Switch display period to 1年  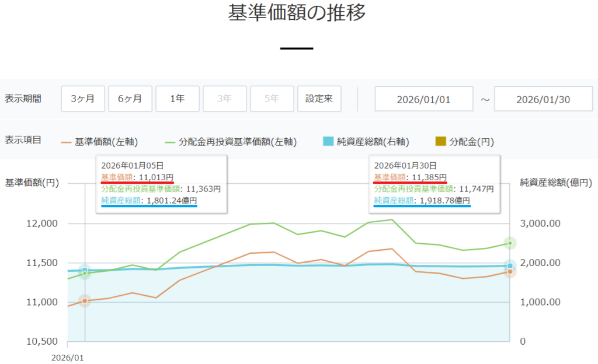coord(178,99)
